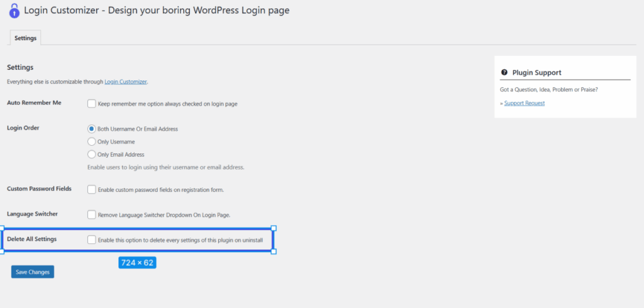Choose the Only Email Address radio option
This screenshot has height=308, width=644.
(x=92, y=155)
